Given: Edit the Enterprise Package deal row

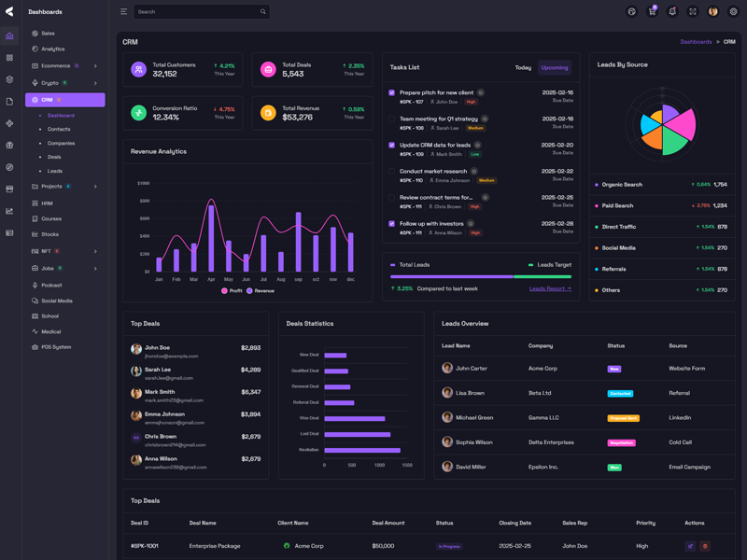Looking at the screenshot, I should [690, 546].
